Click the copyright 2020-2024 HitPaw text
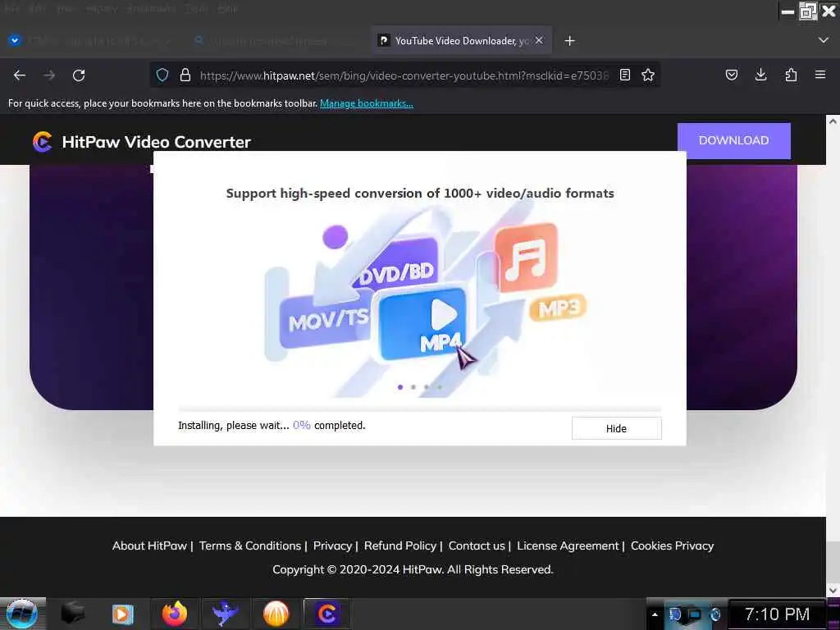Image resolution: width=840 pixels, height=630 pixels. pos(413,569)
